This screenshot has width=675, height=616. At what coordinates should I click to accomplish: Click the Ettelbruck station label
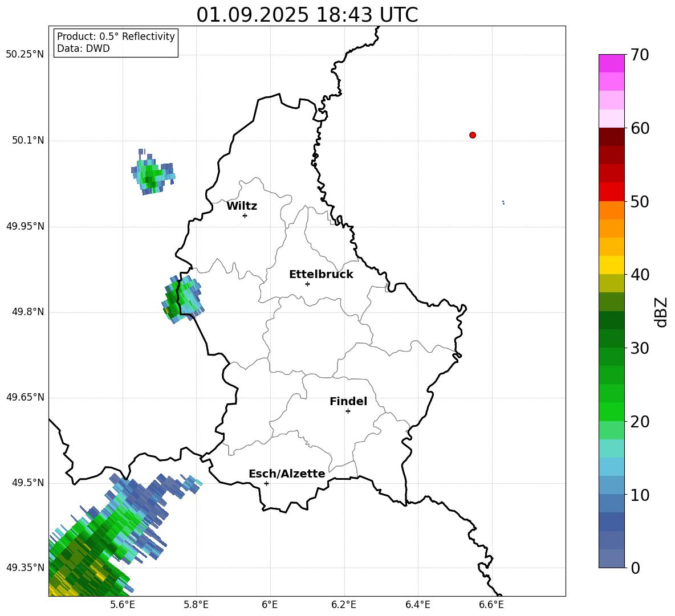(321, 275)
